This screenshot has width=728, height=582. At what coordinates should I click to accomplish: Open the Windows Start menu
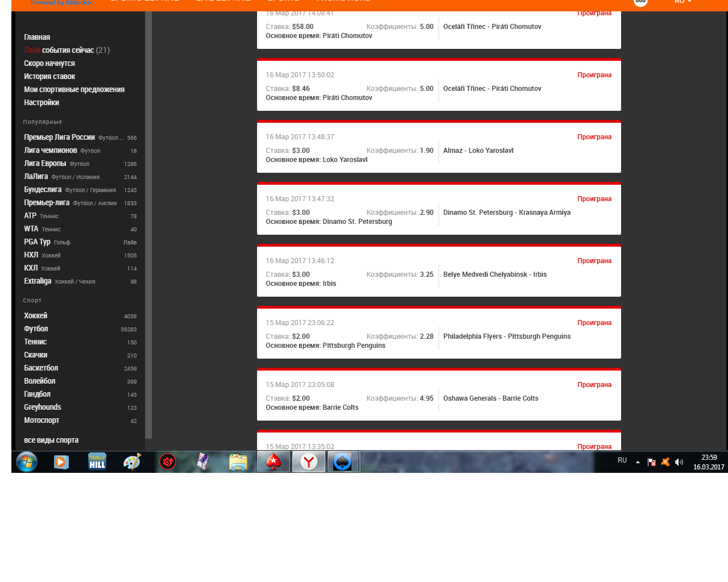[27, 462]
